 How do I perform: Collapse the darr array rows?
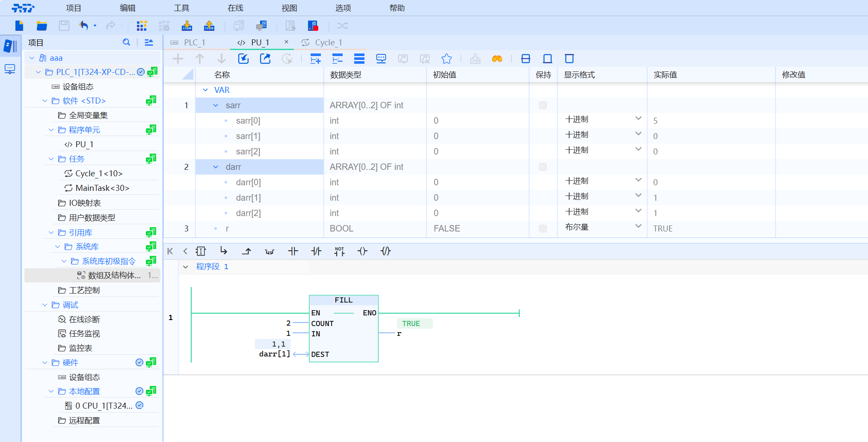pos(216,167)
